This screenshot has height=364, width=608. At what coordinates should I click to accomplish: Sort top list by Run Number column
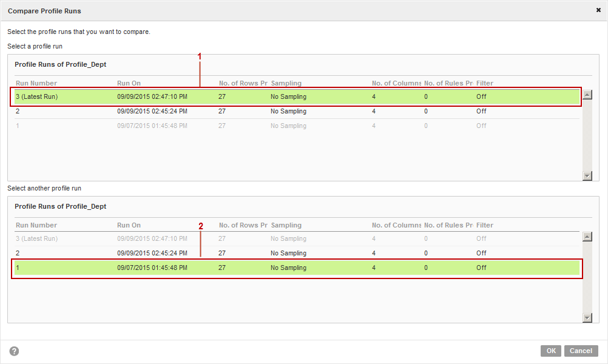[36, 83]
